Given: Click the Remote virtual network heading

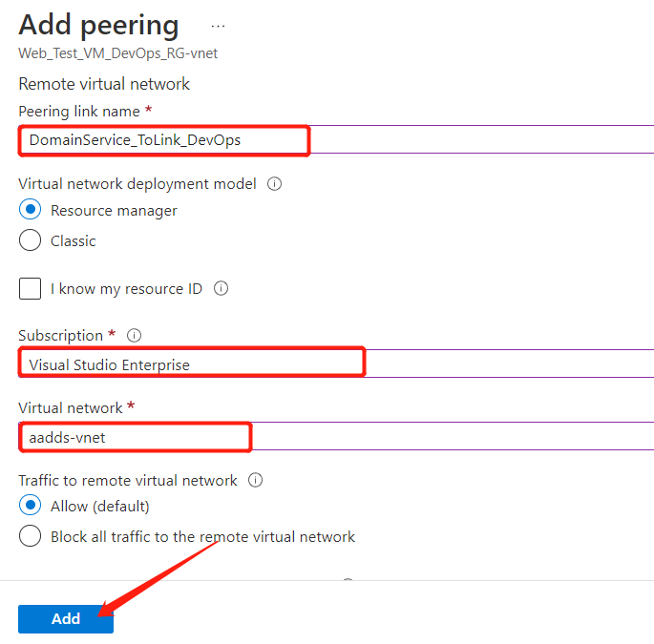Looking at the screenshot, I should [x=104, y=84].
